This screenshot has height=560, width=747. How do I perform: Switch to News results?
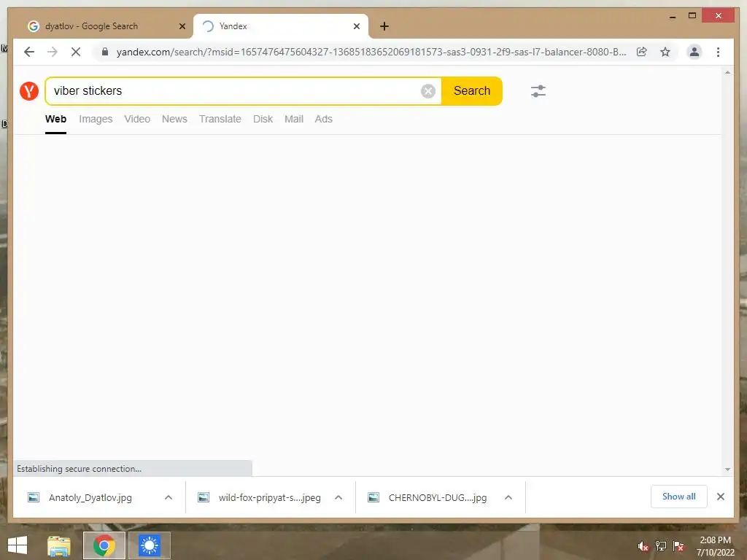[x=174, y=119]
